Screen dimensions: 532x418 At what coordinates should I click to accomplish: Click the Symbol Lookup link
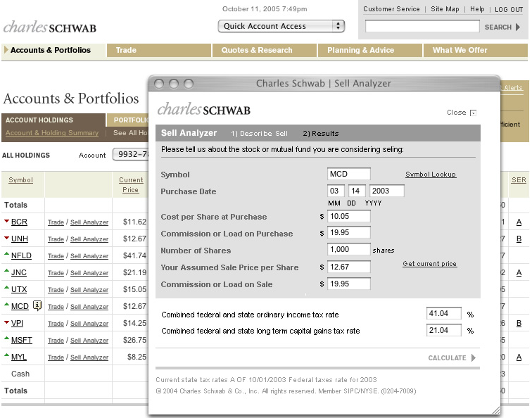coord(431,175)
